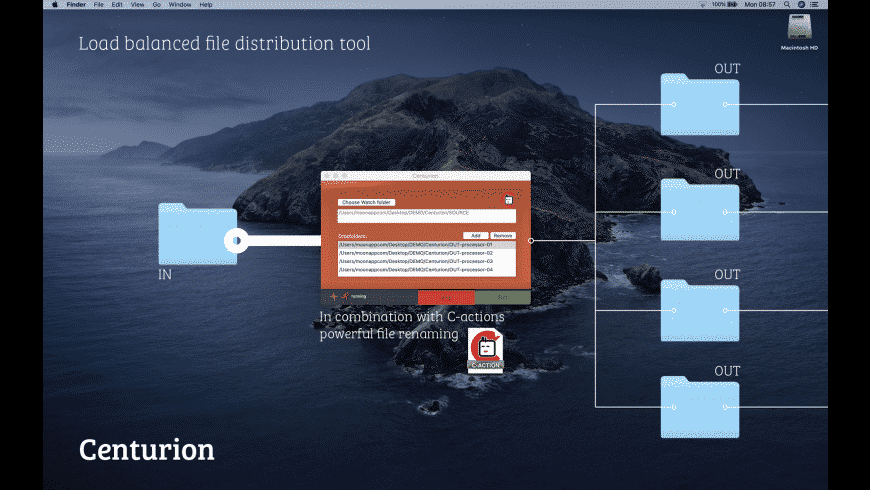
Task: Open the Help menu
Action: 206,4
